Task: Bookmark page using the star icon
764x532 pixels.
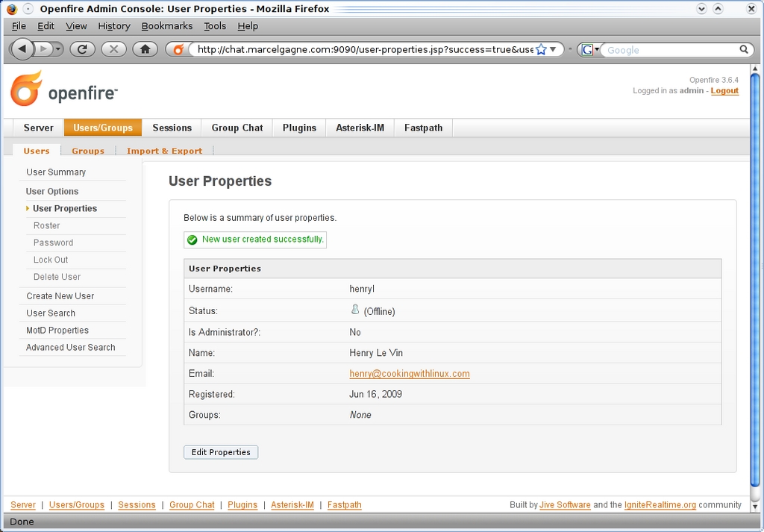Action: 542,50
